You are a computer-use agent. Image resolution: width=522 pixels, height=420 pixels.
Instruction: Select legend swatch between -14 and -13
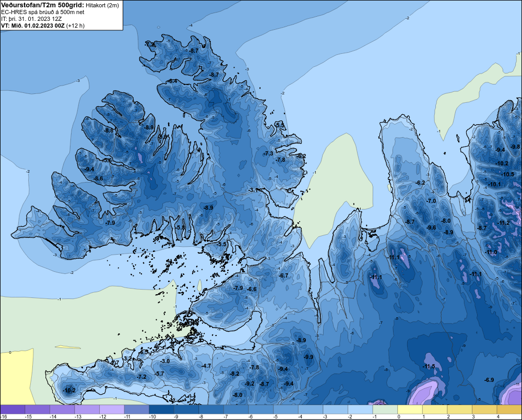tap(62, 409)
